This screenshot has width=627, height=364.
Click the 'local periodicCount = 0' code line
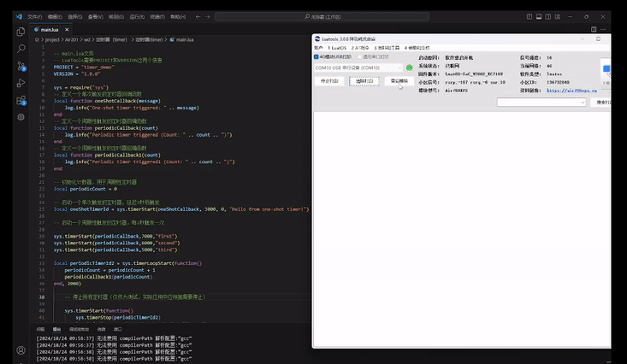pos(86,189)
